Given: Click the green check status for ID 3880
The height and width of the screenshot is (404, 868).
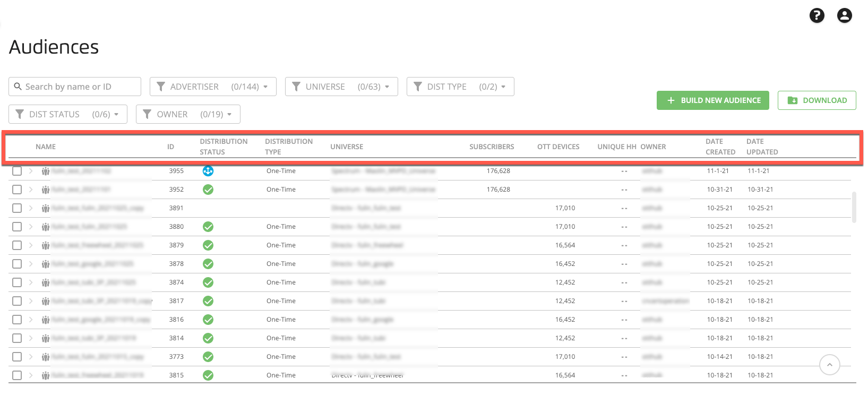Looking at the screenshot, I should point(208,227).
